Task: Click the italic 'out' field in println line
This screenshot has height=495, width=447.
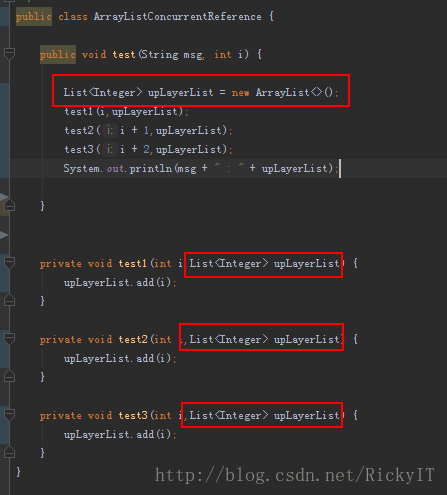Action: (115, 169)
